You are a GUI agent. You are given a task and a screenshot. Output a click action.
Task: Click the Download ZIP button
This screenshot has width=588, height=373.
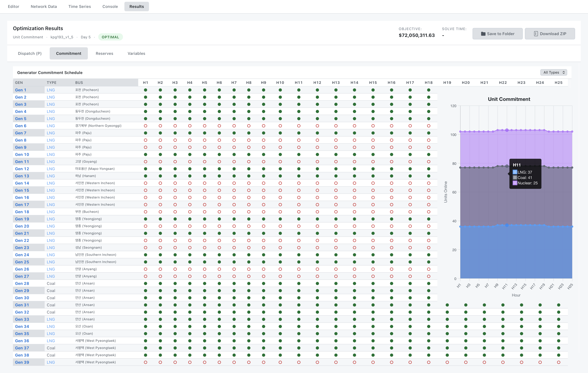[550, 34]
